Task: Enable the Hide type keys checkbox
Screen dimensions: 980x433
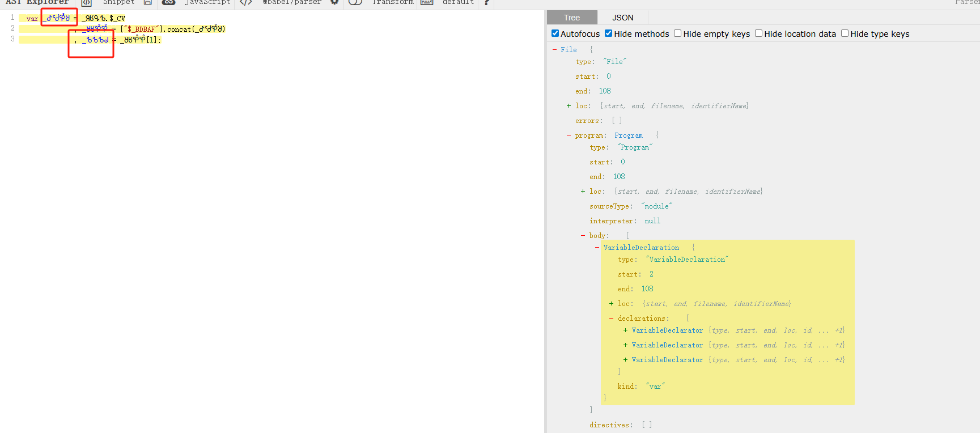Action: [845, 33]
